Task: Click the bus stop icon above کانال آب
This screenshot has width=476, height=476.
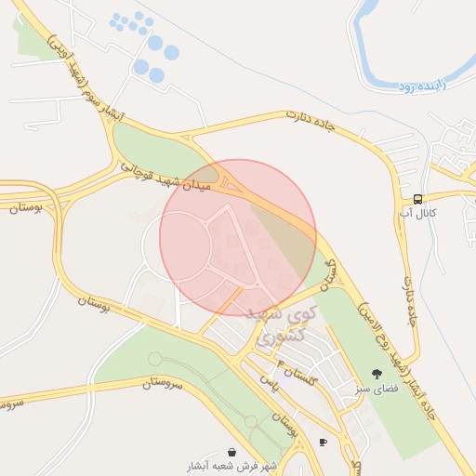Action: tap(417, 199)
